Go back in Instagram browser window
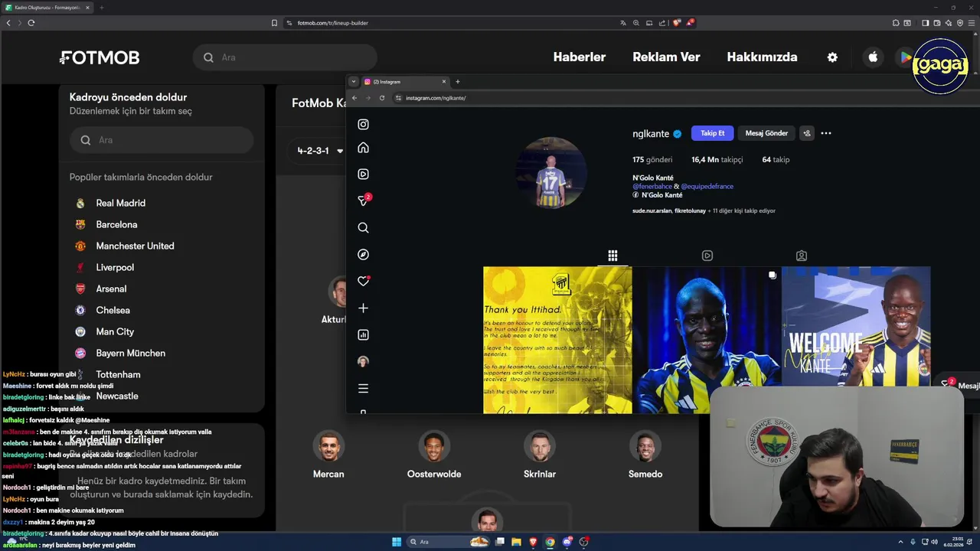The image size is (980, 551). coord(354,98)
